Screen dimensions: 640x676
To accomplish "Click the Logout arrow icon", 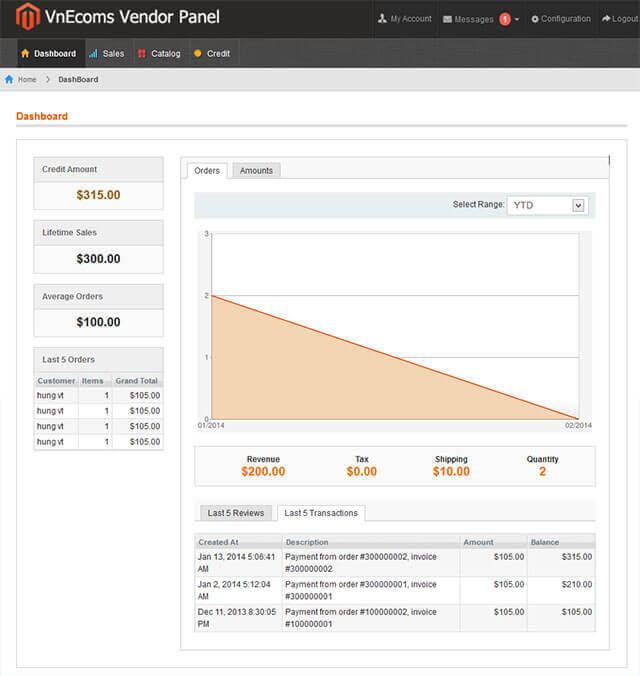I will tap(605, 19).
